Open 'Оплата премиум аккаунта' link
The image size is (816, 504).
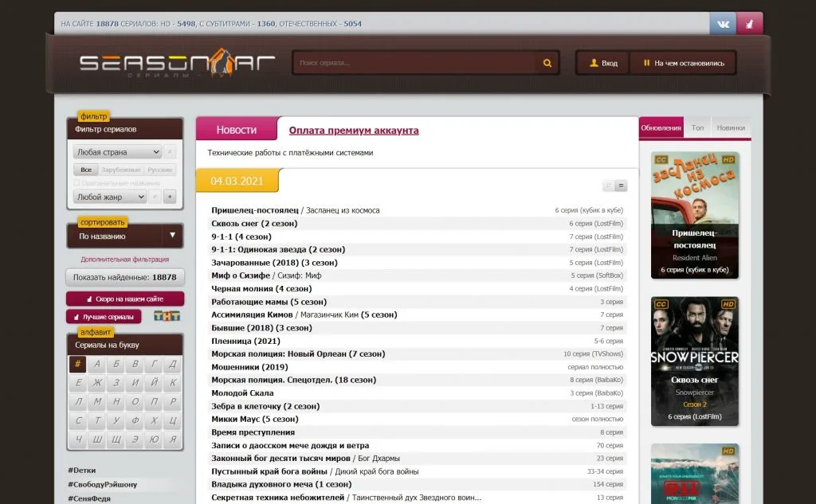353,131
